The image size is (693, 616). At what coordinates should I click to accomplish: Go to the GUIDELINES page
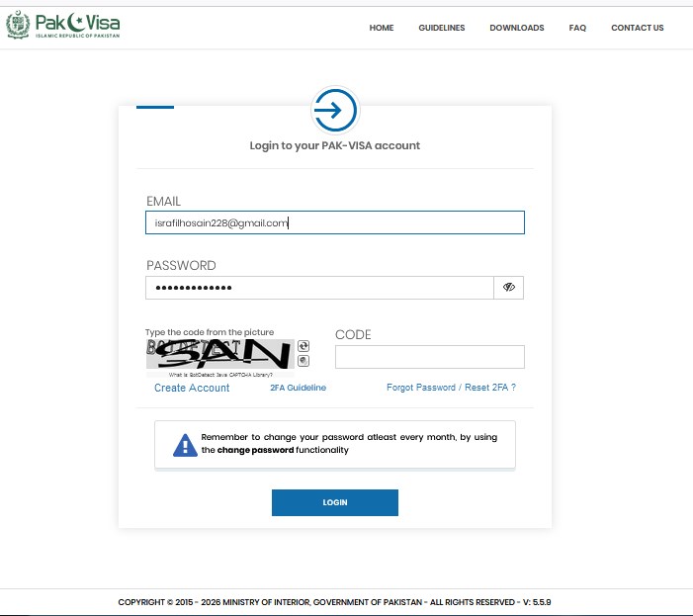[441, 28]
